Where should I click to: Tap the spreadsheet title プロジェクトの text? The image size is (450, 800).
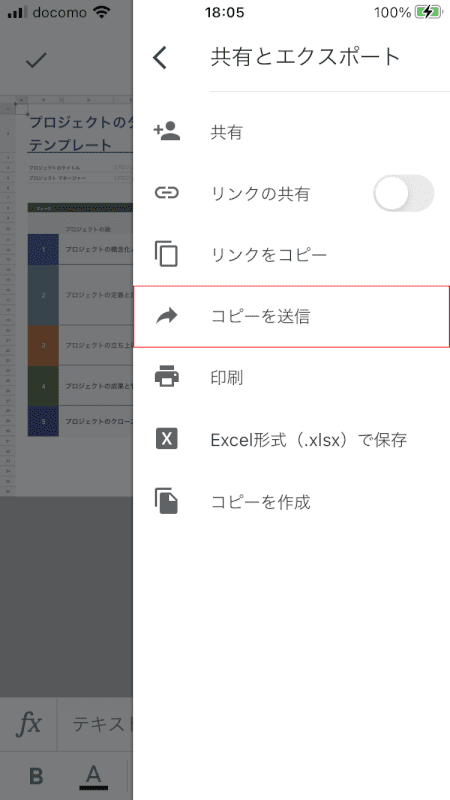80,122
